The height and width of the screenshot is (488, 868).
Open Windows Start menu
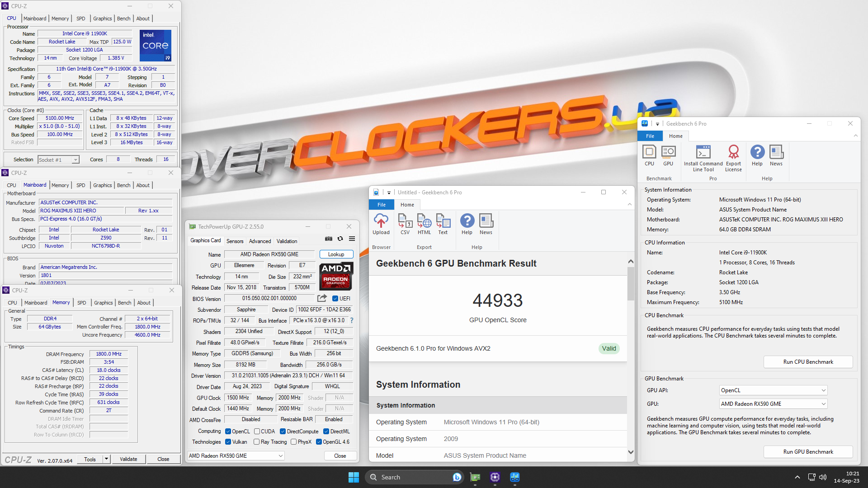pos(354,477)
